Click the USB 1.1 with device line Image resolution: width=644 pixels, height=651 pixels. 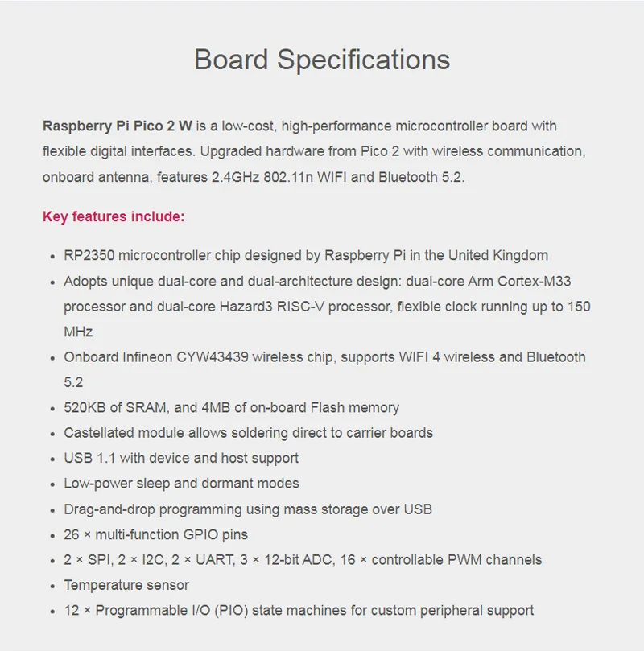(x=181, y=458)
